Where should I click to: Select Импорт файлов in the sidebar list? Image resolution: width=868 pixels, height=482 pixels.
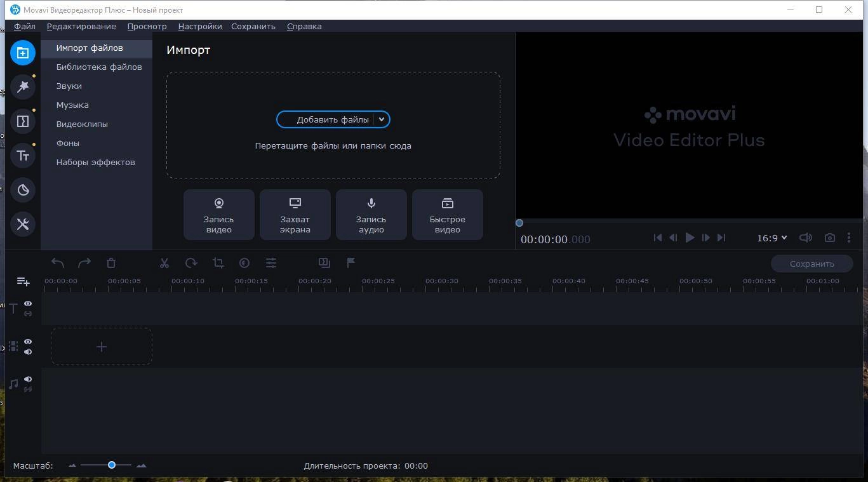[x=97, y=48]
